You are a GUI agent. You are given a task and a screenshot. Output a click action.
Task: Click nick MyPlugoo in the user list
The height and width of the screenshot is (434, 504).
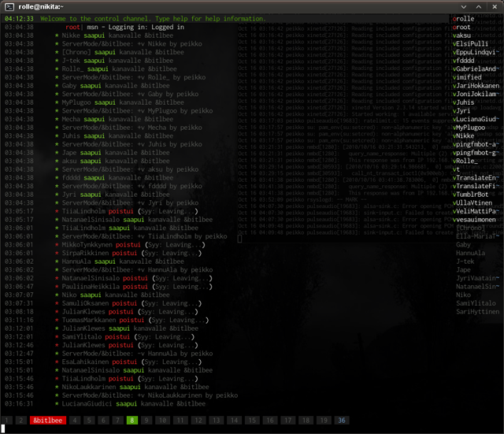(x=469, y=128)
